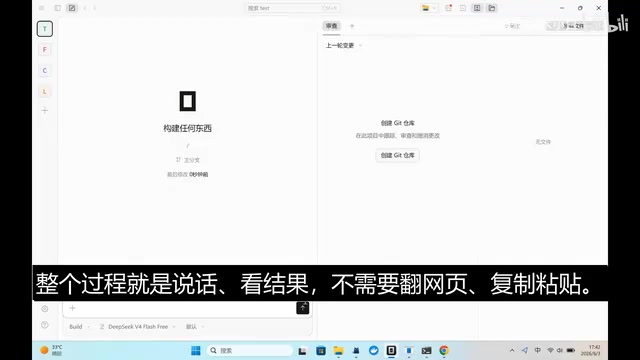
Task: Open the Windows Start menu
Action: coord(196,351)
